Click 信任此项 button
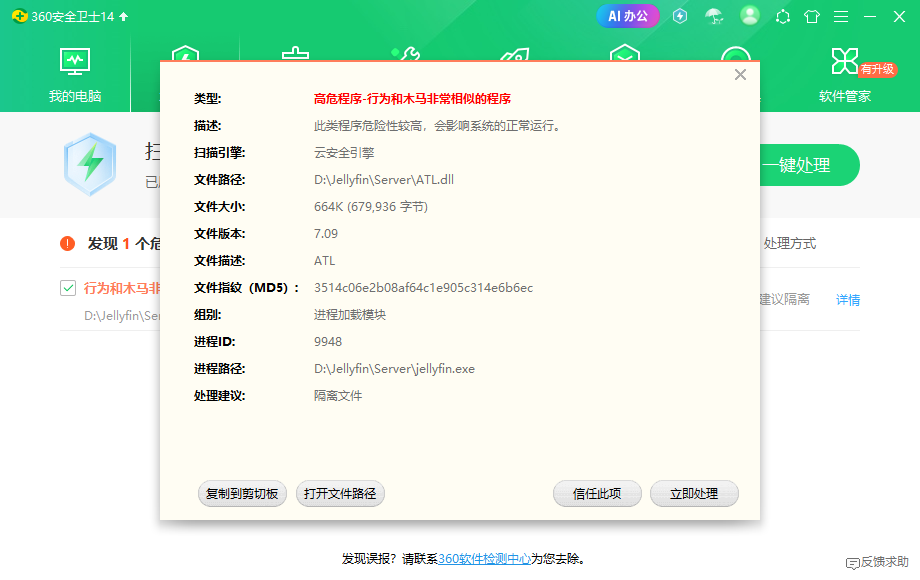Screen dimensions: 920x580 [597, 494]
